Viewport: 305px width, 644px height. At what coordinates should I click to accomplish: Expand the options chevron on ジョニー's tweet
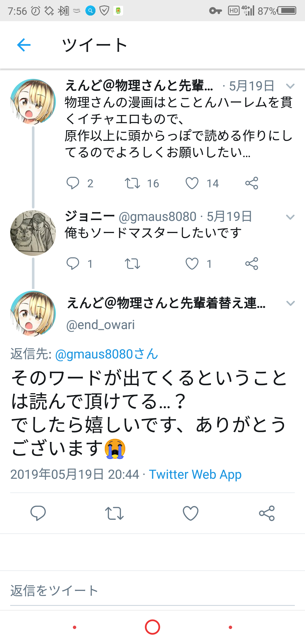pyautogui.click(x=290, y=217)
